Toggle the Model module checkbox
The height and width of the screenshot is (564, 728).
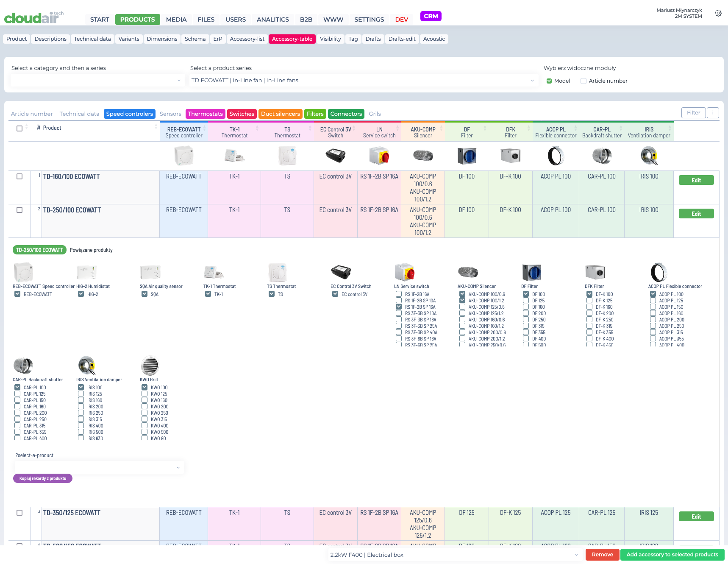(549, 81)
